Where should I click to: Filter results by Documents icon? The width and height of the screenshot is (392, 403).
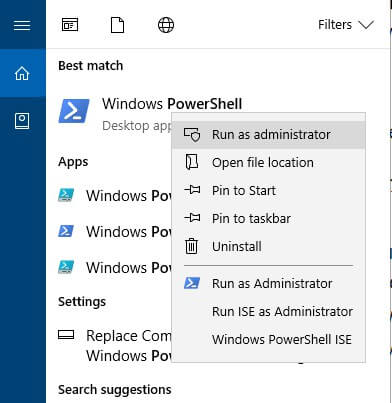117,25
